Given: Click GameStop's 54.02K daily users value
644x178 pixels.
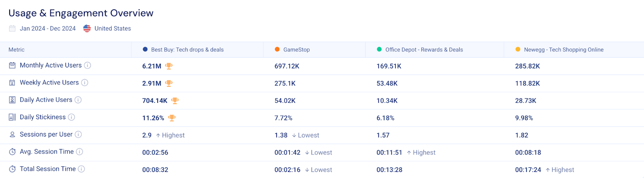Looking at the screenshot, I should pos(285,101).
